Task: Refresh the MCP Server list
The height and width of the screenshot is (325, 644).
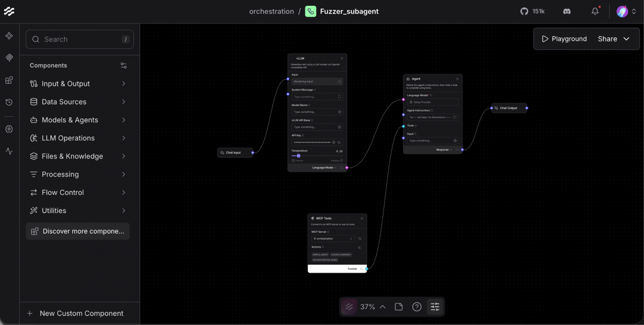Action: pos(360,239)
